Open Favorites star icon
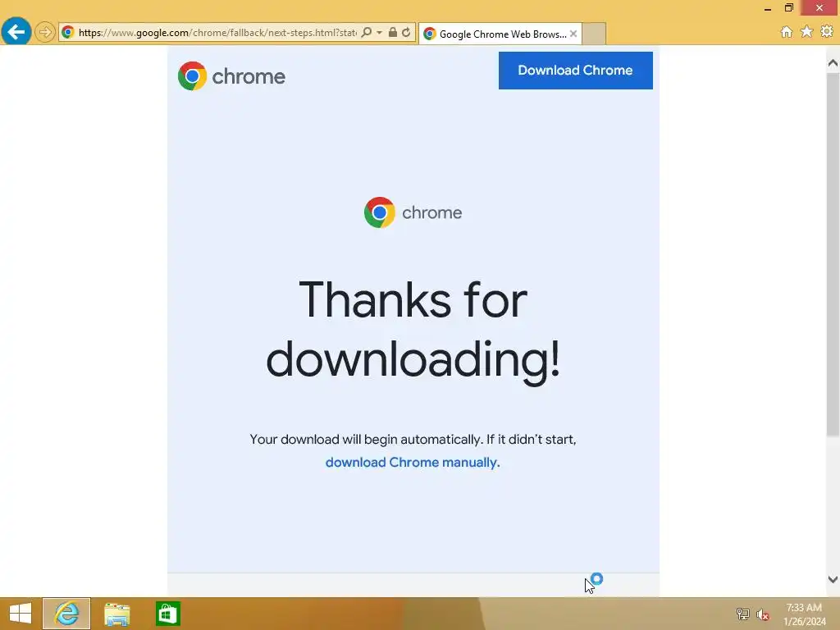The width and height of the screenshot is (840, 630). (x=807, y=32)
